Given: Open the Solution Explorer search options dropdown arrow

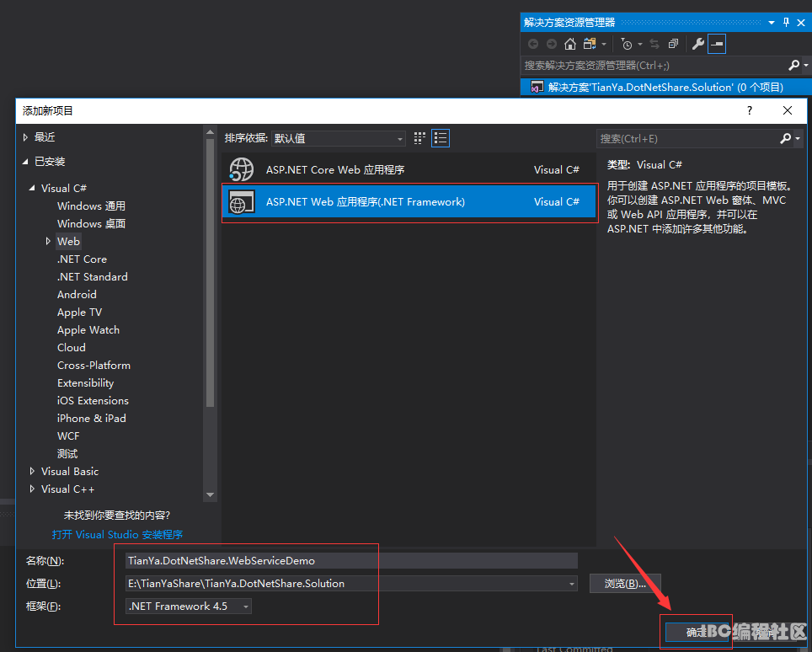Looking at the screenshot, I should 806,65.
